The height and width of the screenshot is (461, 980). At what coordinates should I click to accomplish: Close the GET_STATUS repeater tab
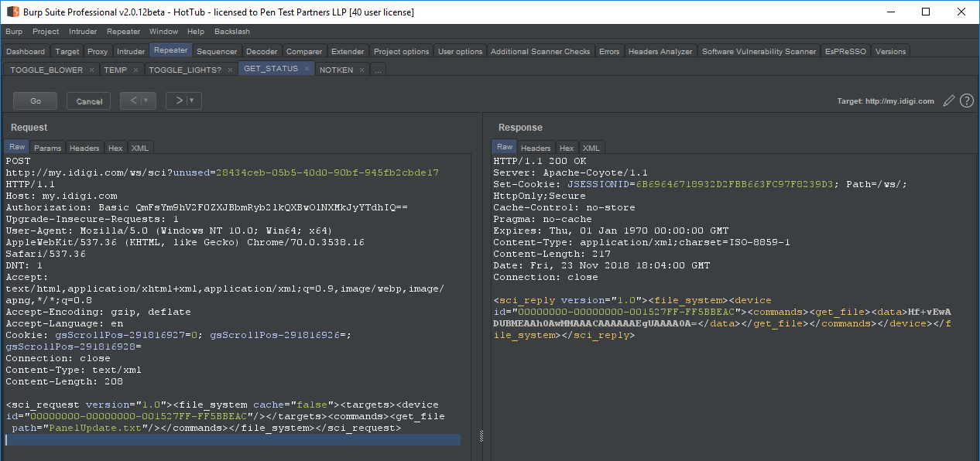(x=307, y=69)
